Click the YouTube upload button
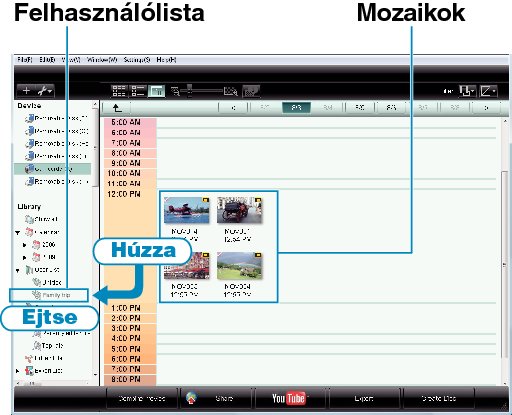 click(x=291, y=398)
